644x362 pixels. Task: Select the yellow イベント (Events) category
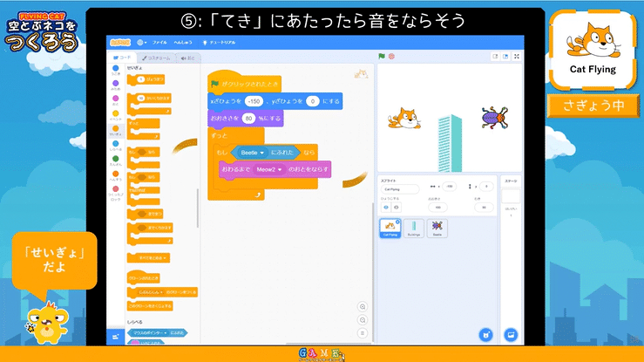click(116, 115)
